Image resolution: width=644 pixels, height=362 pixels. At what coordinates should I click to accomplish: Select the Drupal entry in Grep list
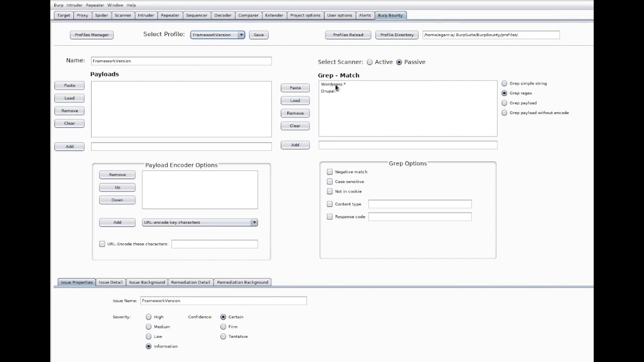point(328,91)
